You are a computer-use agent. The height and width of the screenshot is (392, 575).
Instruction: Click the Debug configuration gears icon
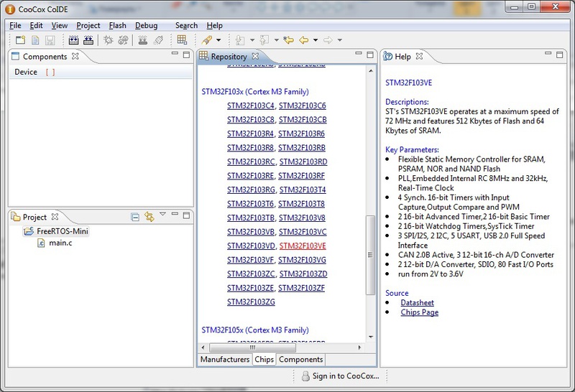click(123, 40)
